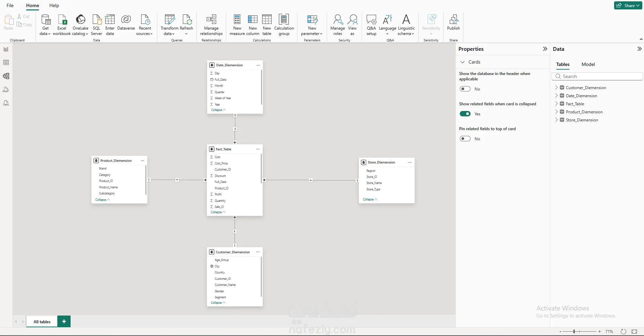Click the Fit to screen icon
644x336 pixels.
(634, 332)
